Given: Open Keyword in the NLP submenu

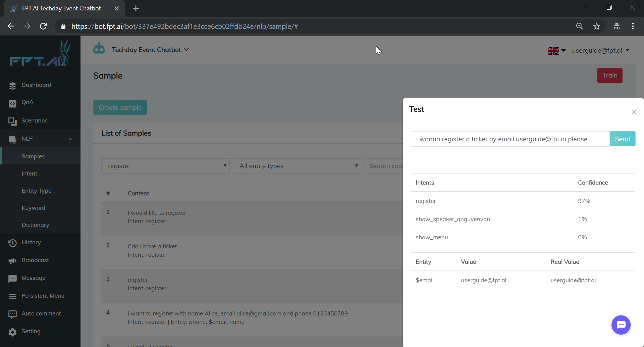Looking at the screenshot, I should (34, 208).
